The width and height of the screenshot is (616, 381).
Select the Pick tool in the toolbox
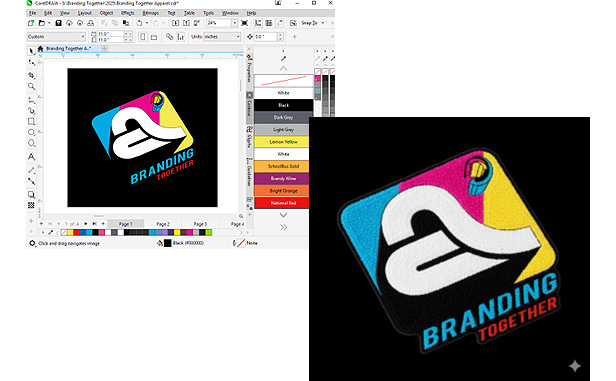tap(31, 51)
